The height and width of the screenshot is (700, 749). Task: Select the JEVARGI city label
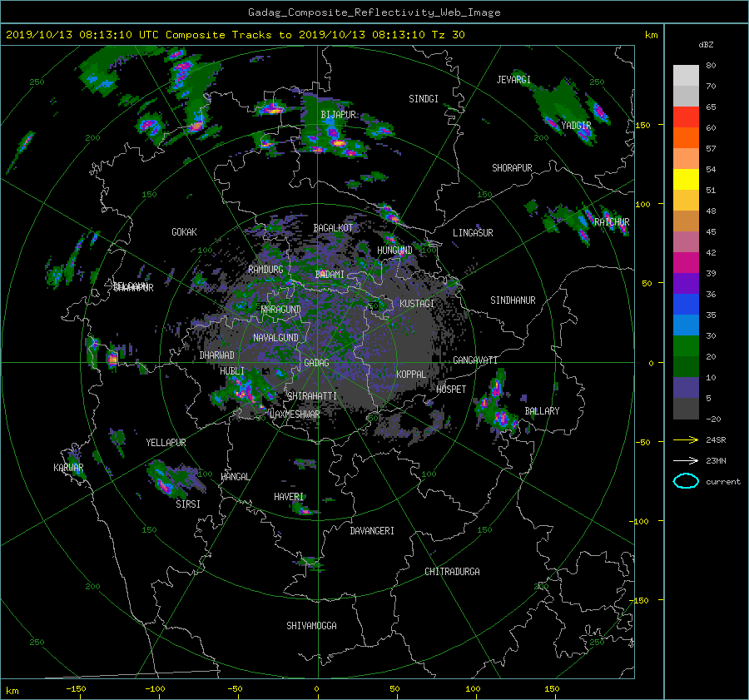pos(513,80)
